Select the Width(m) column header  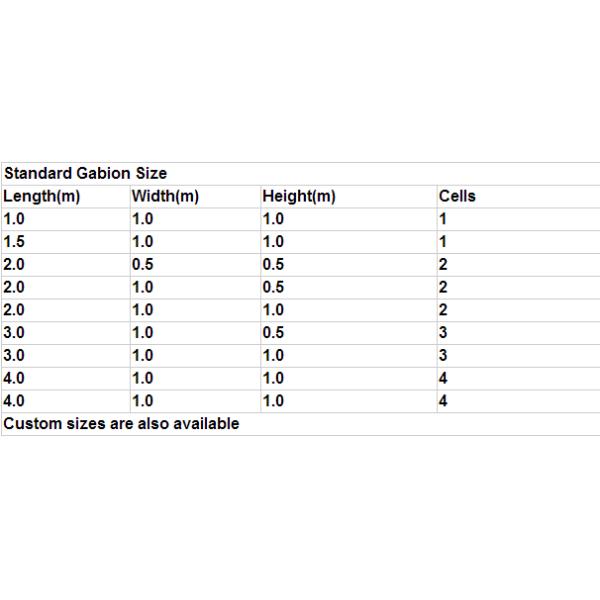pos(166,196)
